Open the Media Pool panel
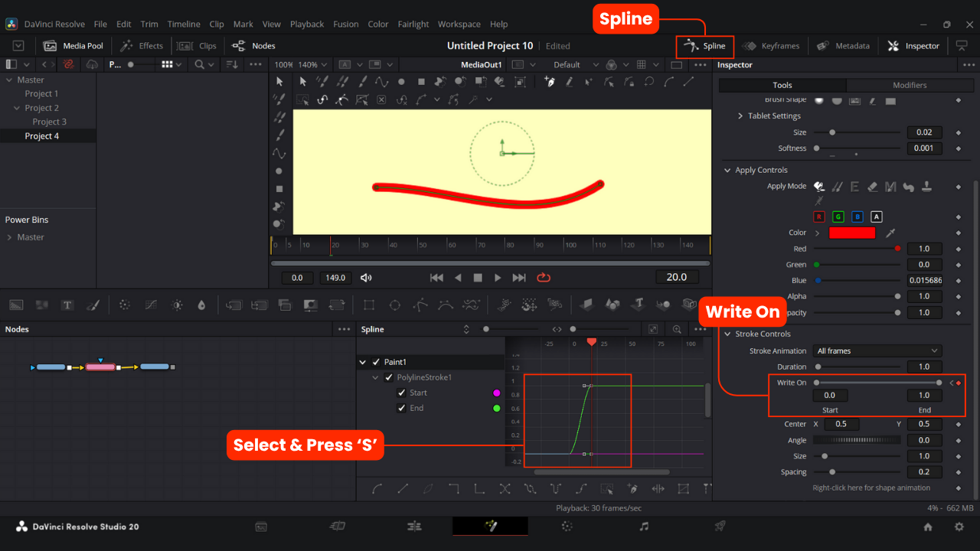The image size is (980, 551). [x=75, y=46]
